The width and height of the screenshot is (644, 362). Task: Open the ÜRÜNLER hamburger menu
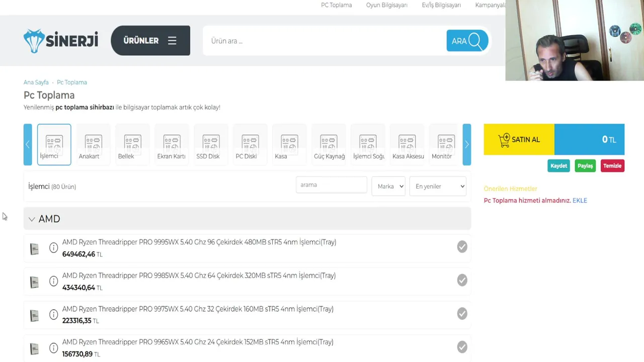[x=150, y=41]
